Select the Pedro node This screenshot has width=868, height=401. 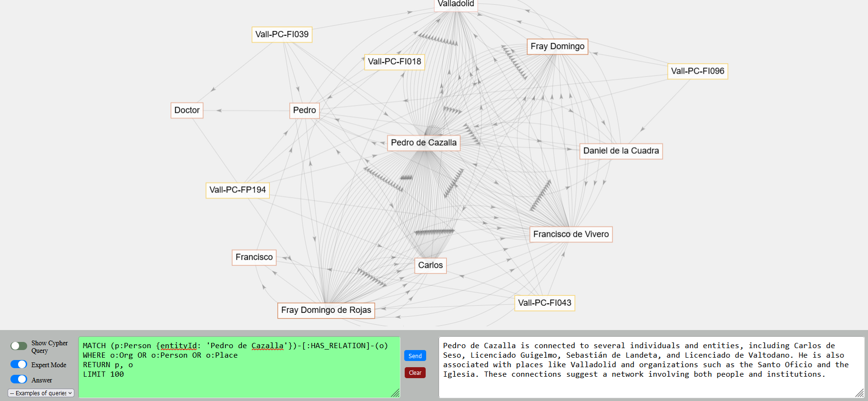click(x=305, y=110)
